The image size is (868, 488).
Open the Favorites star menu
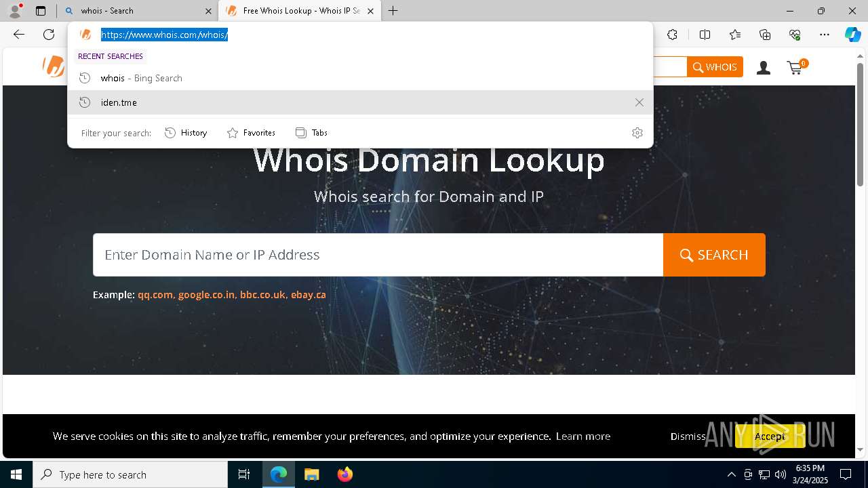point(735,35)
